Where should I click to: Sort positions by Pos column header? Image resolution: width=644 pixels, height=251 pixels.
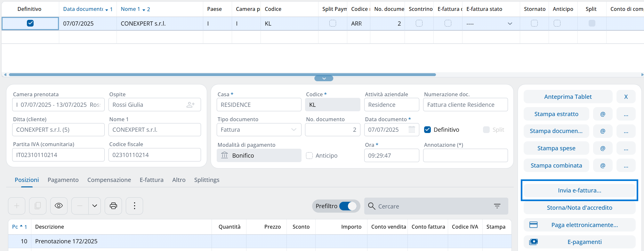(x=20, y=227)
